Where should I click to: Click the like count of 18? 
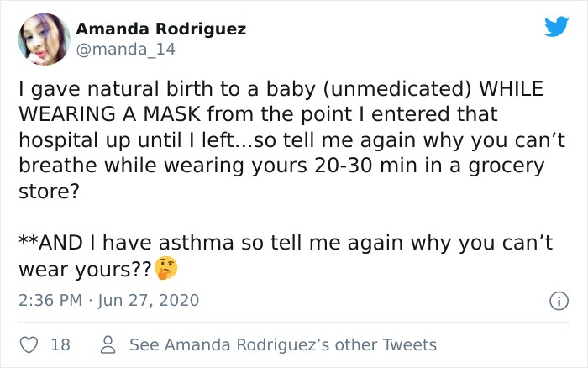(x=60, y=344)
